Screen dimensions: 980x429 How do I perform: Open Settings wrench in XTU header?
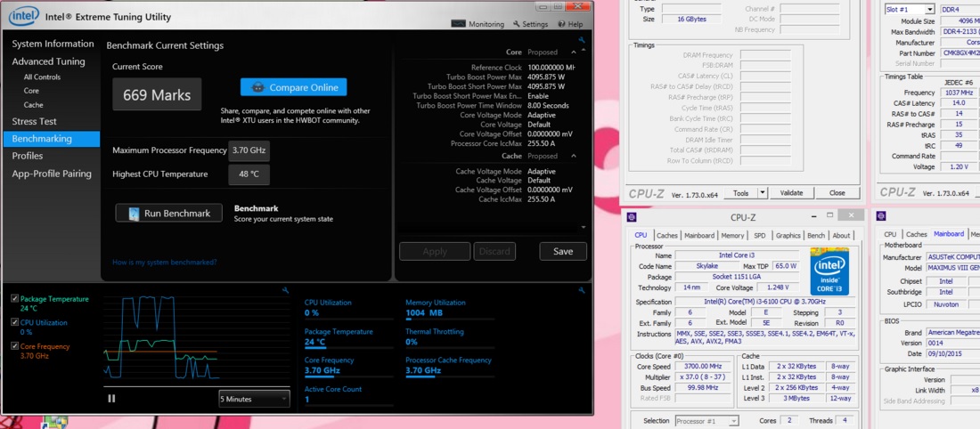coord(516,24)
